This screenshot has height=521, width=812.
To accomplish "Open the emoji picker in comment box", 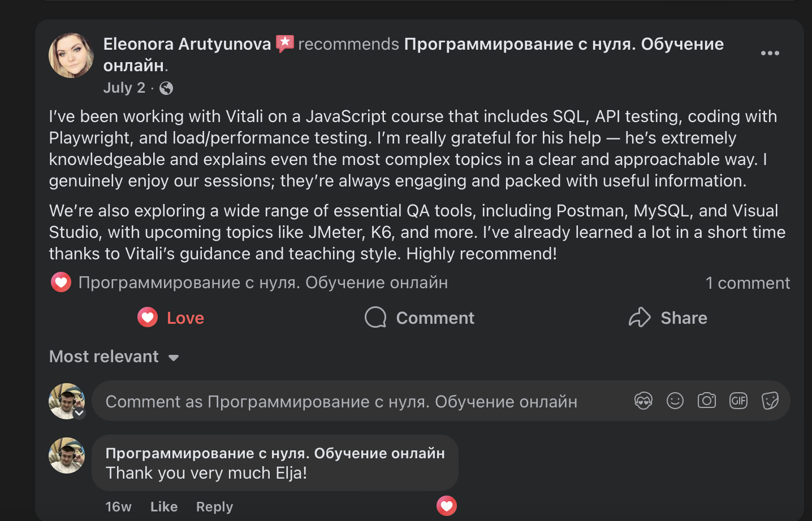I will click(675, 401).
